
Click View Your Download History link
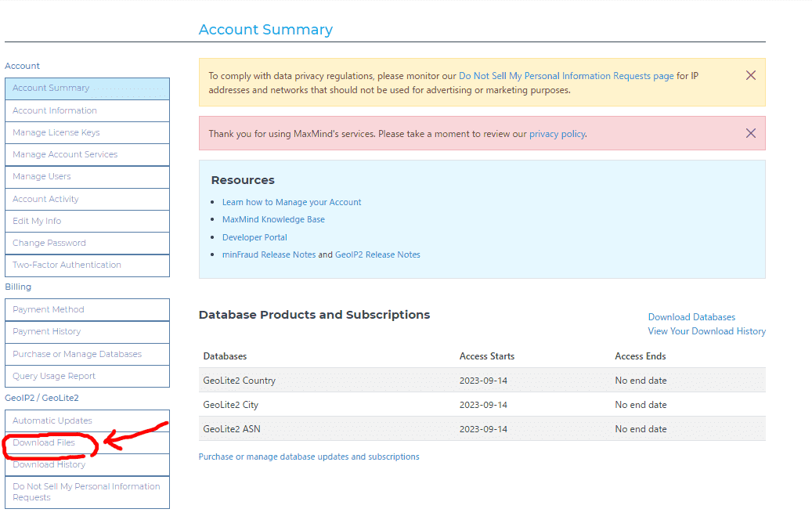(x=706, y=331)
